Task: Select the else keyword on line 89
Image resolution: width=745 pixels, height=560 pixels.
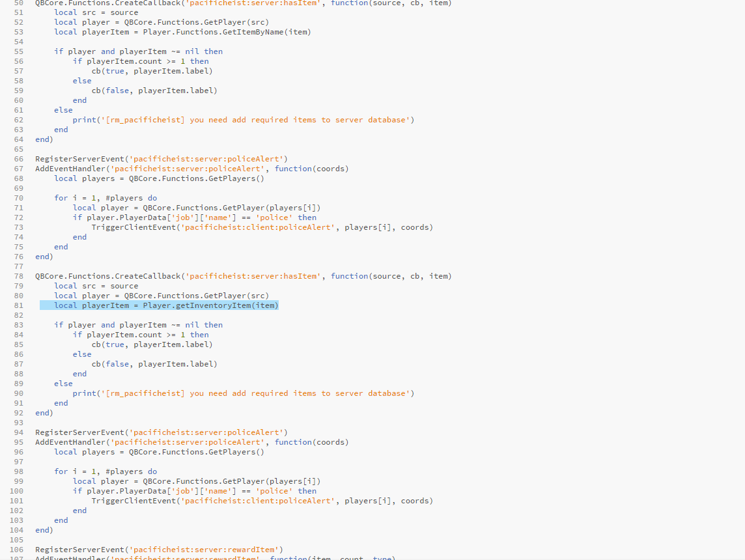Action: (x=63, y=383)
